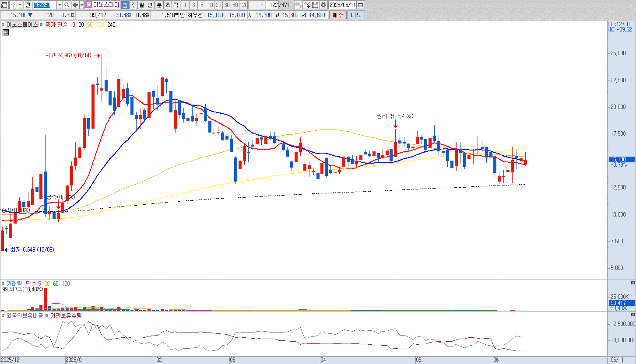
Task: Click the 매도 sell button
Action: point(356,15)
